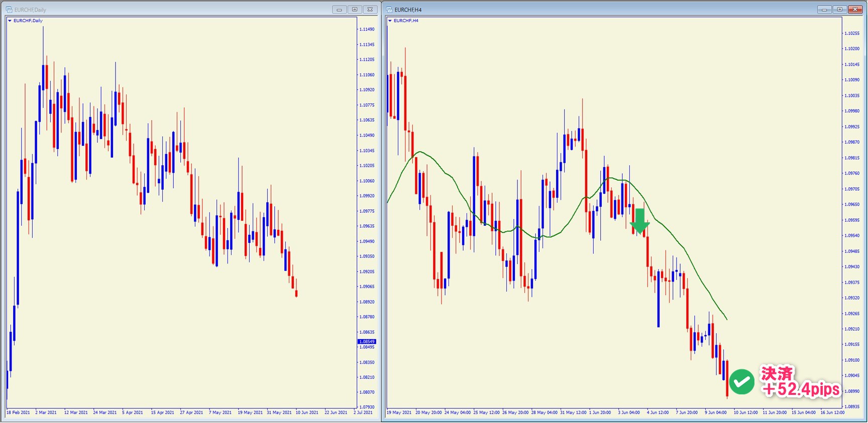The width and height of the screenshot is (868, 423).
Task: Restore the EURCHF,Daily chart window
Action: 355,10
